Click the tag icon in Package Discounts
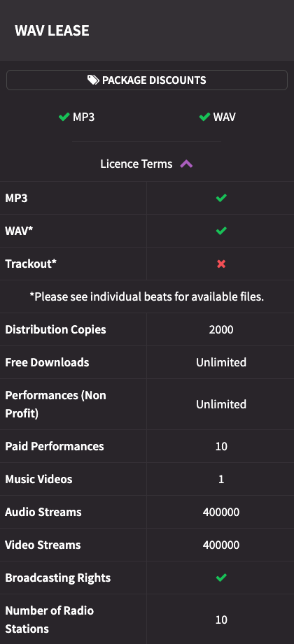 (93, 80)
